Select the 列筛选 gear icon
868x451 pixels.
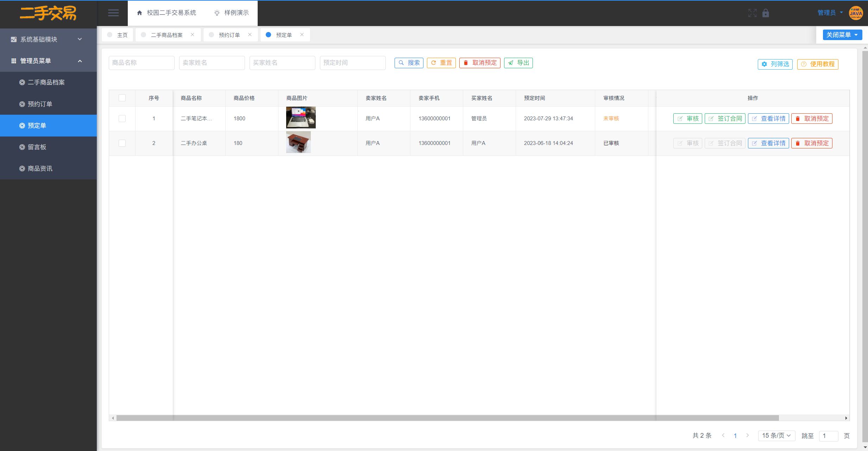point(764,64)
